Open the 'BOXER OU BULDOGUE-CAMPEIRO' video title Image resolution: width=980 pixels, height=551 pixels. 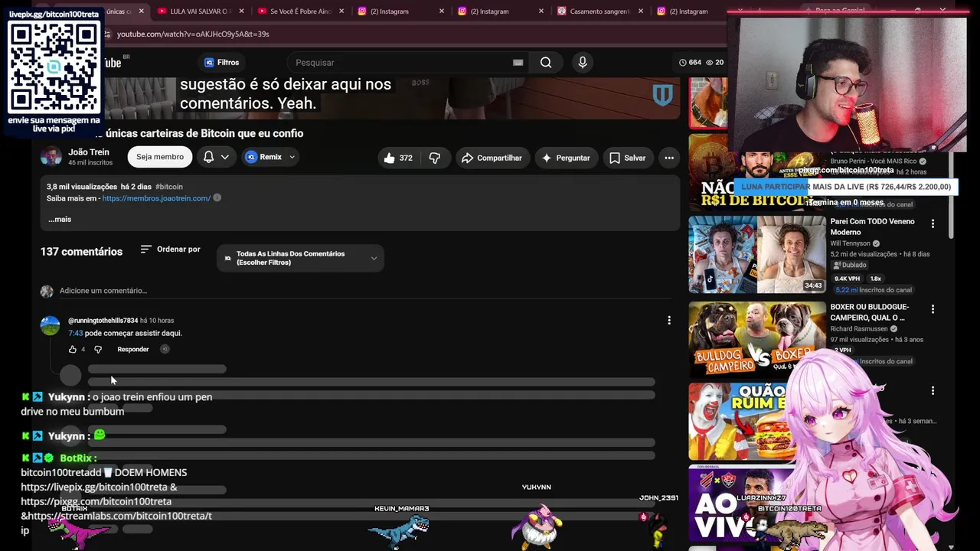(870, 312)
